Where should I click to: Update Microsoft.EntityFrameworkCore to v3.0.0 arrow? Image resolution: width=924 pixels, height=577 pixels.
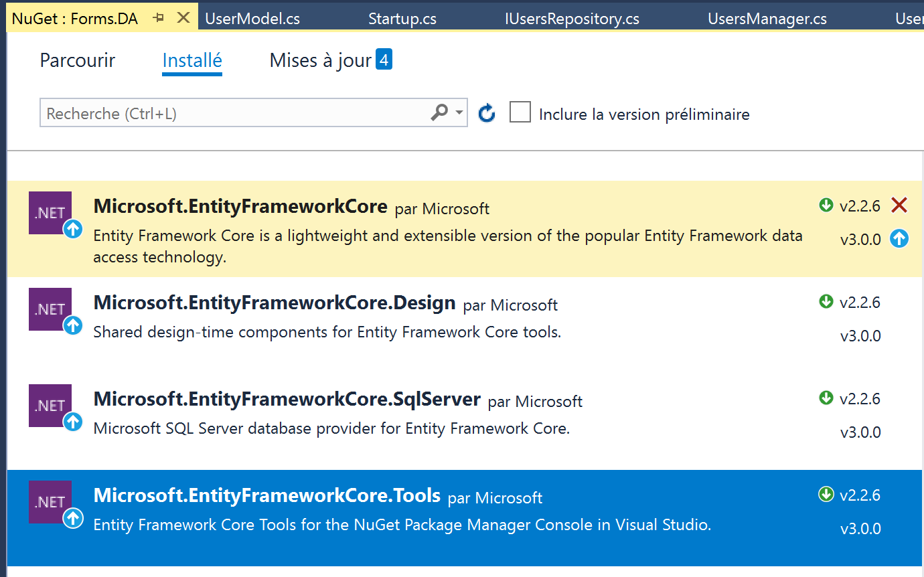[x=899, y=238]
